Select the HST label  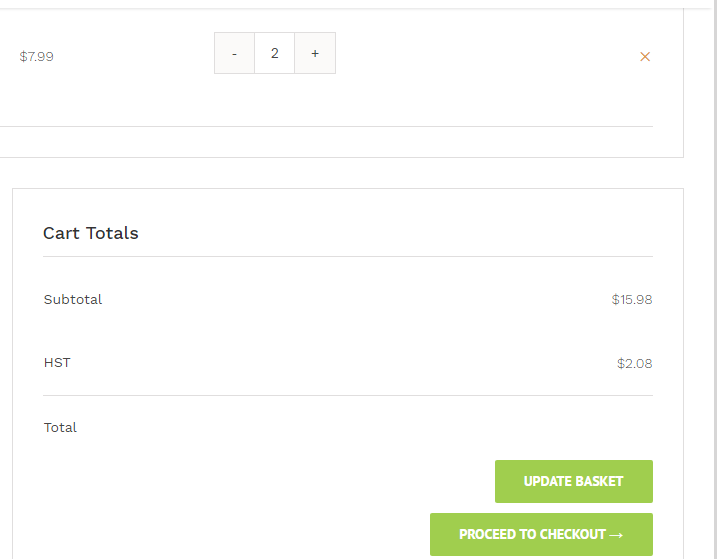click(57, 362)
